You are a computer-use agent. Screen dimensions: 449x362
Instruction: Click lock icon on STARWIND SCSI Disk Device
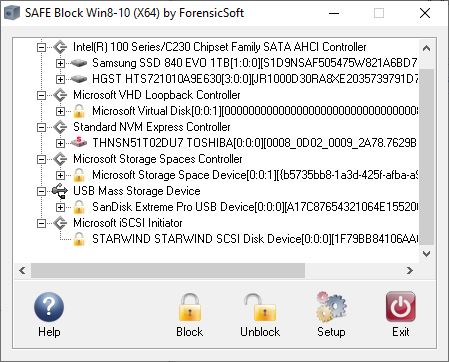pos(79,239)
